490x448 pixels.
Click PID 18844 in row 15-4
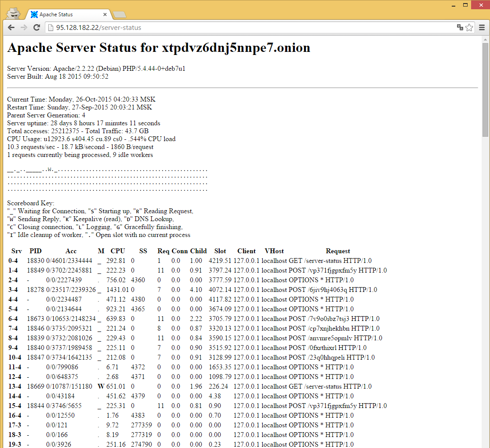coord(36,406)
